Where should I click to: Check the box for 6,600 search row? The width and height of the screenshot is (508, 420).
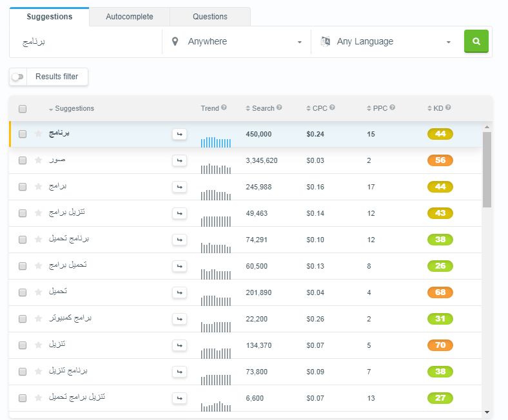tap(23, 398)
